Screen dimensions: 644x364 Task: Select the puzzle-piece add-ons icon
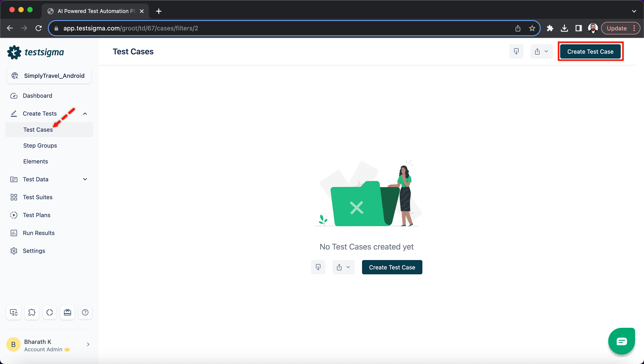click(32, 312)
